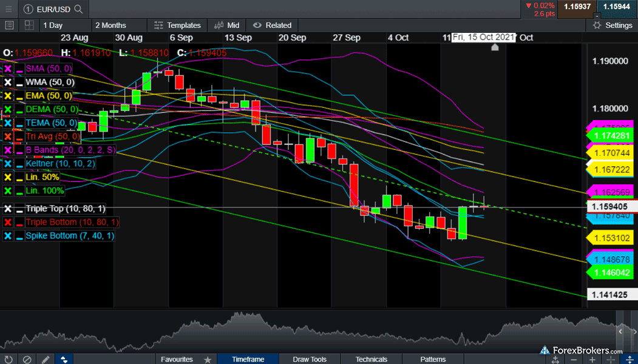Click the news list icon in toolbar
The image size is (638, 364).
(9, 25)
